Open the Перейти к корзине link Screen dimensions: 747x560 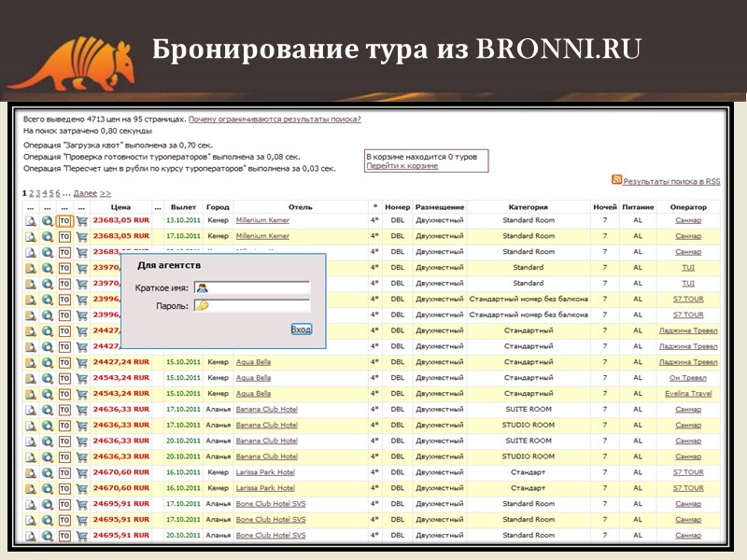pos(403,166)
